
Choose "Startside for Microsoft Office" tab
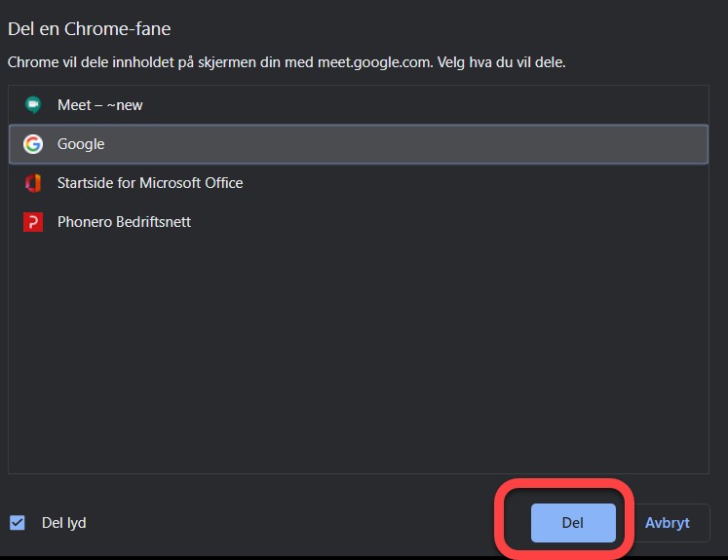pyautogui.click(x=150, y=183)
